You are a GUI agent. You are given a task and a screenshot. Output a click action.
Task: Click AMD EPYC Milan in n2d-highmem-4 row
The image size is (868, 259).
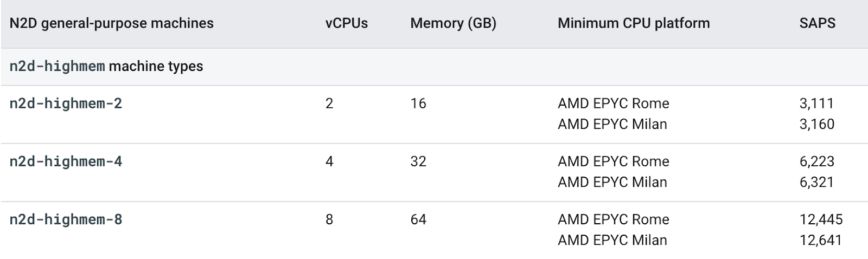tap(612, 182)
